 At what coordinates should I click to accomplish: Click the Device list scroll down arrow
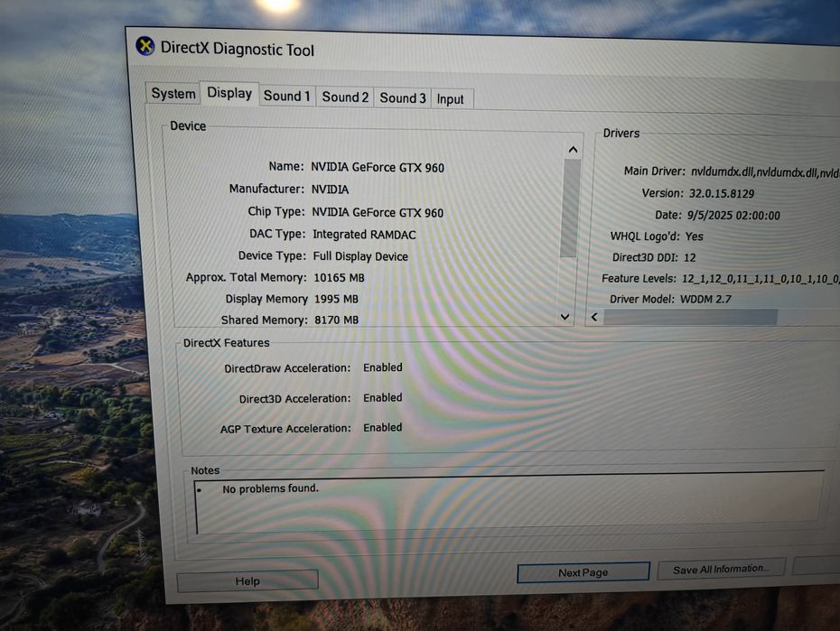click(565, 317)
